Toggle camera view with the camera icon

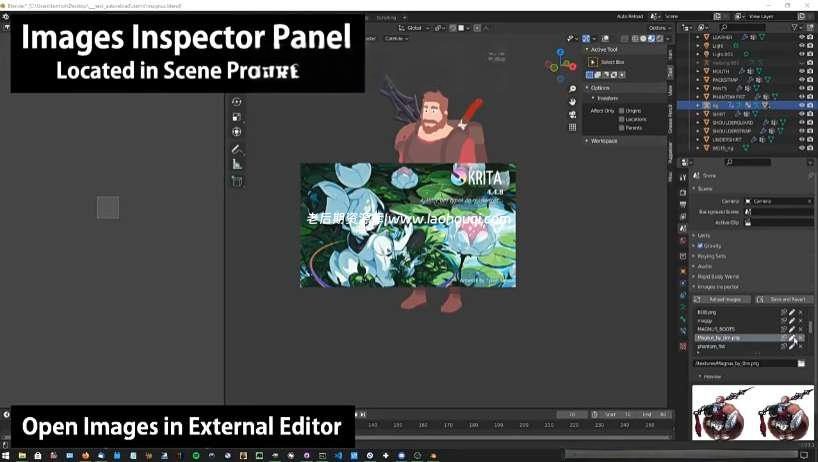(572, 114)
